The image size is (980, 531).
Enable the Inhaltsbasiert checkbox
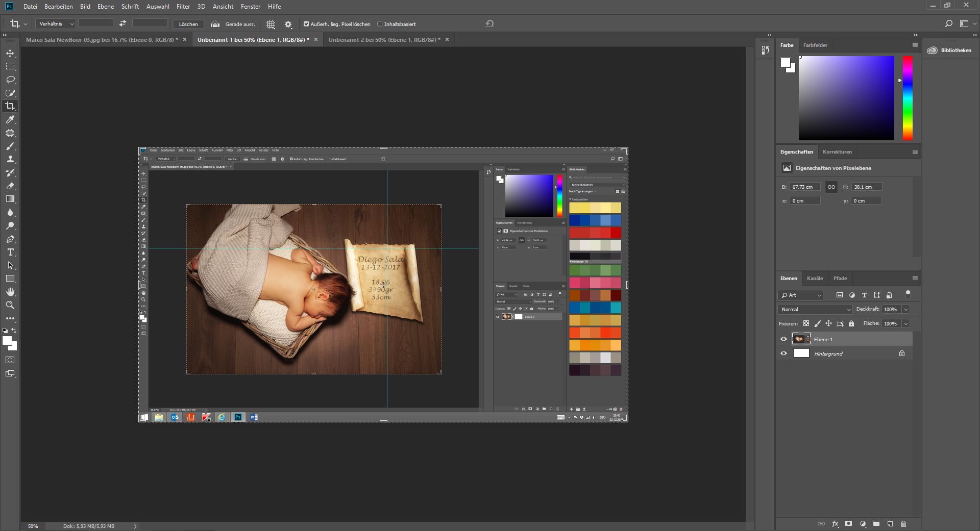tap(380, 24)
